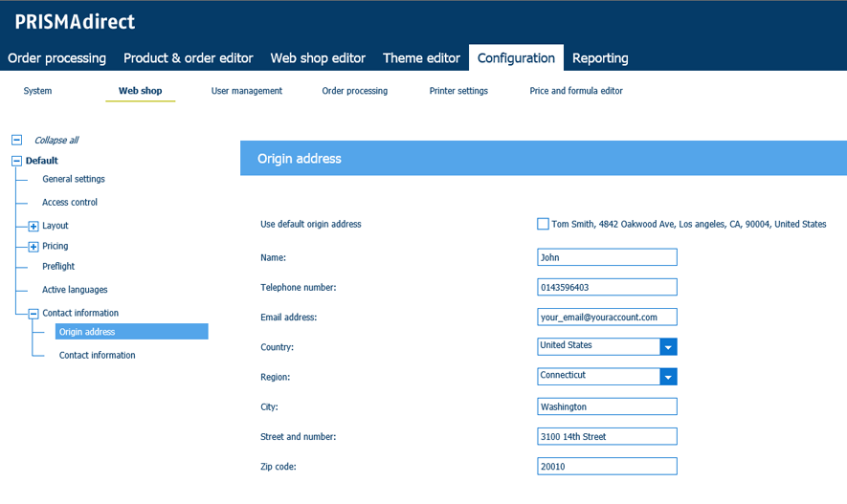
Task: Open Price and formula editor sub-tab
Action: point(576,91)
